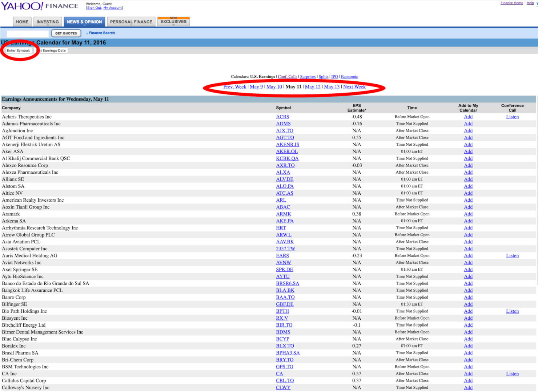Viewport: 538px width, 392px height.
Task: Open the Conf. Calls calendar
Action: pos(288,77)
